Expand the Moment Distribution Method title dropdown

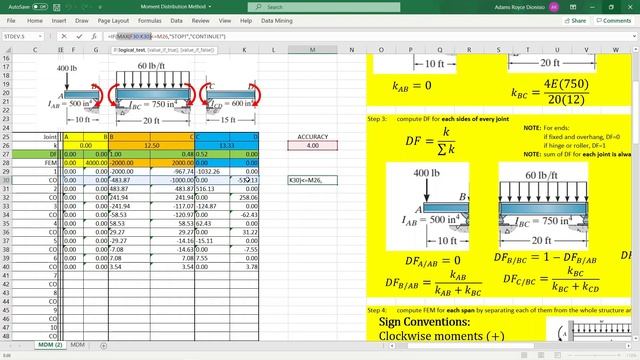pos(210,7)
